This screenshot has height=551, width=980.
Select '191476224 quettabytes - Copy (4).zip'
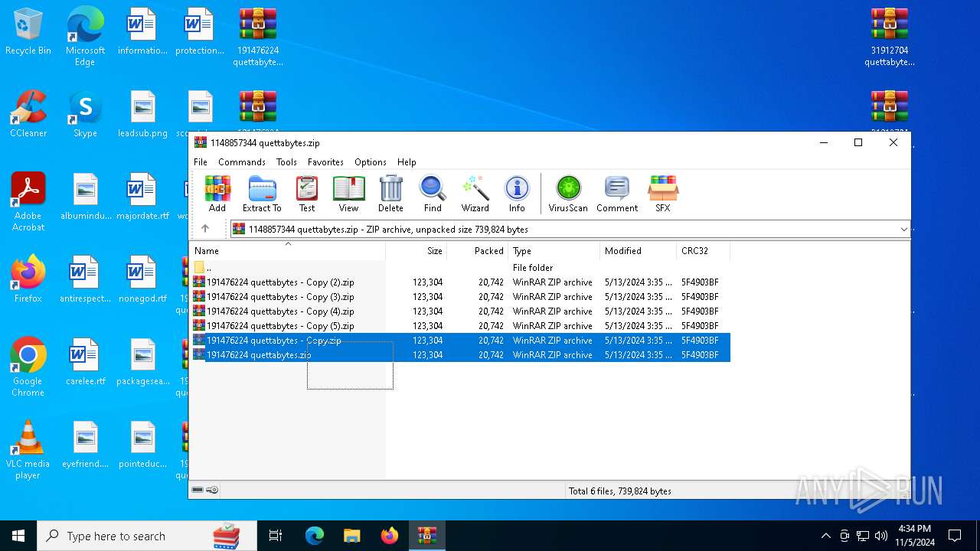(459, 311)
